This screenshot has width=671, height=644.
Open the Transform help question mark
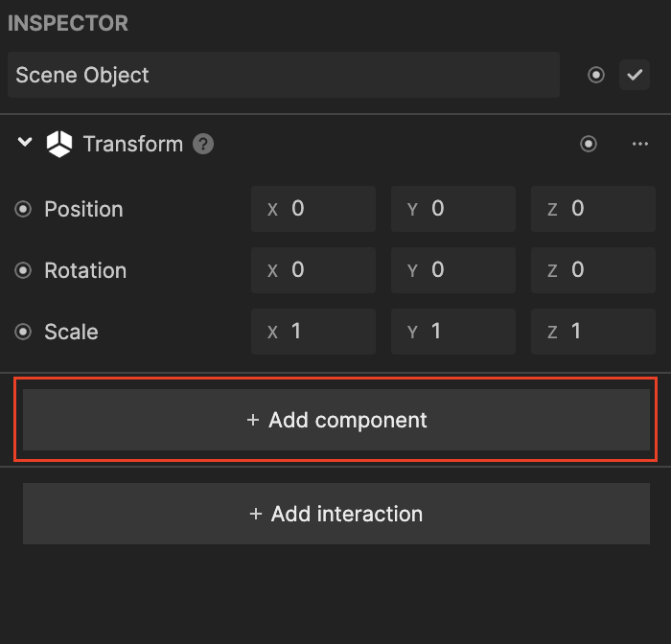(x=202, y=145)
